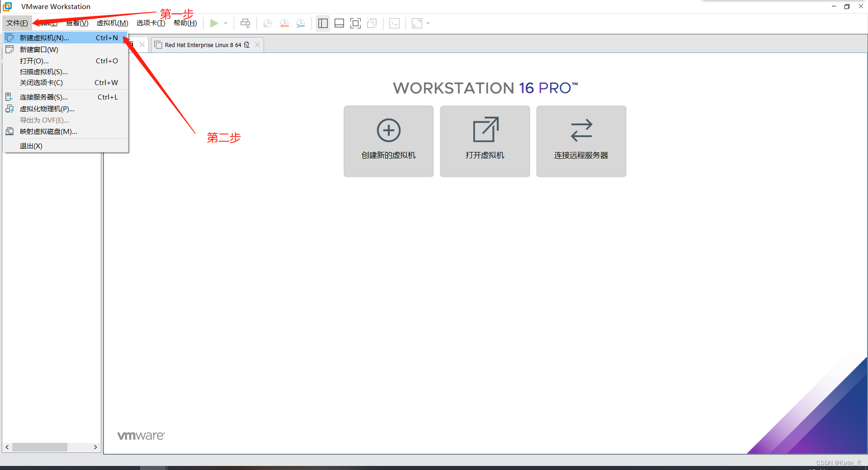Click the 连接远程服务器 tile

581,141
